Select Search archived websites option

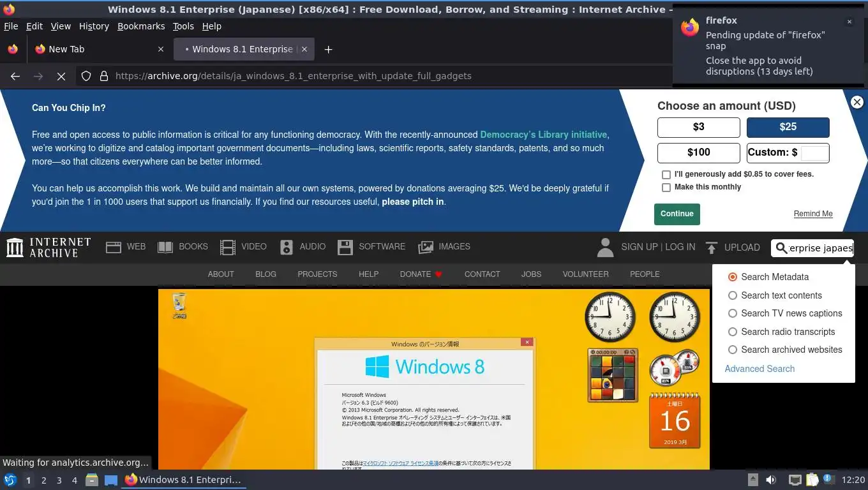733,350
